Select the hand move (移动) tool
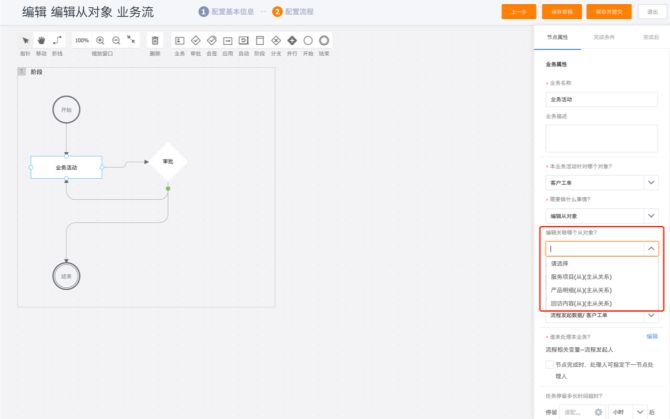The width and height of the screenshot is (670, 419). (x=41, y=41)
